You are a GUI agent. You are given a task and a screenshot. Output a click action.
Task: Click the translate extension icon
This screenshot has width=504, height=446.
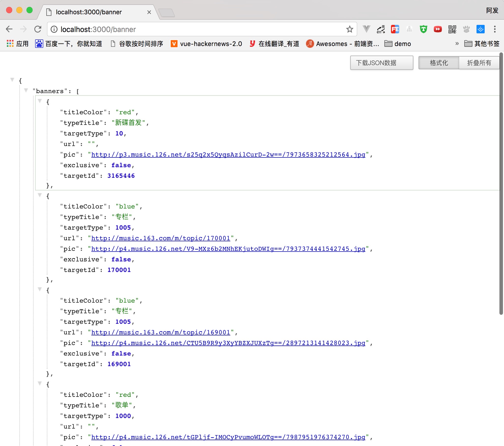point(381,29)
